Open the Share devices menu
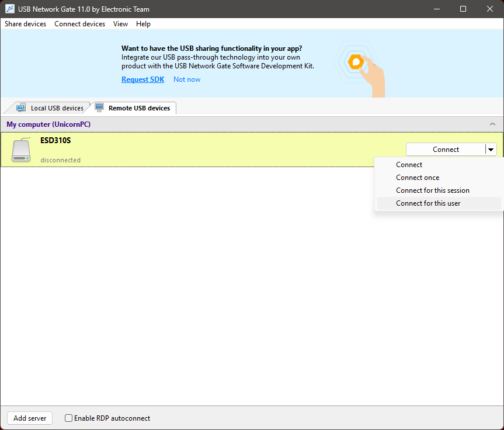This screenshot has width=504, height=430. 25,24
